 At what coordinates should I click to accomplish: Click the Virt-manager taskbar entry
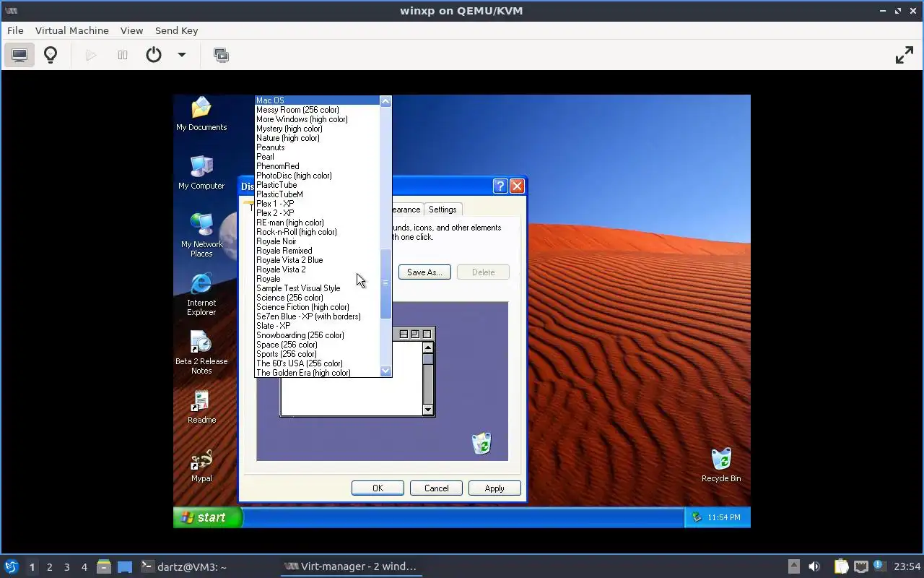(351, 567)
